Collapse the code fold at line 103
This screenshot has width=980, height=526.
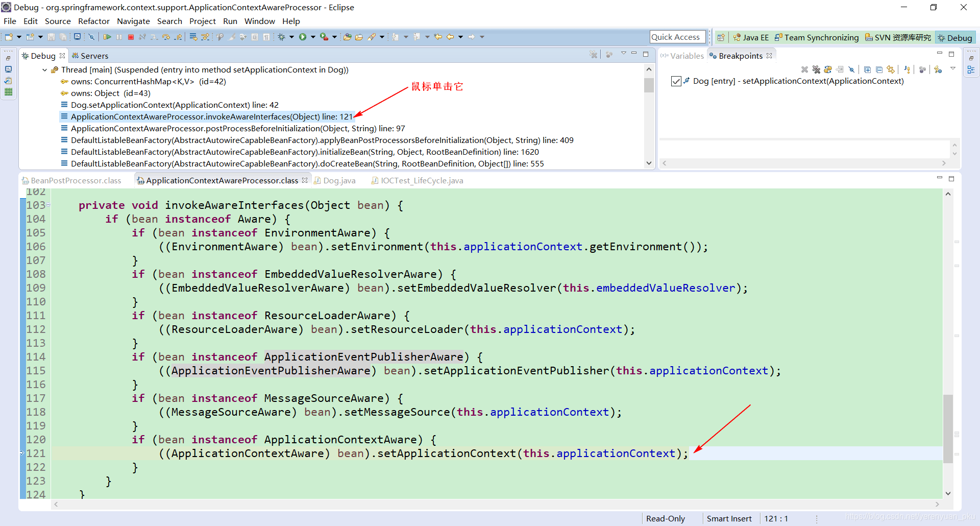(x=48, y=205)
